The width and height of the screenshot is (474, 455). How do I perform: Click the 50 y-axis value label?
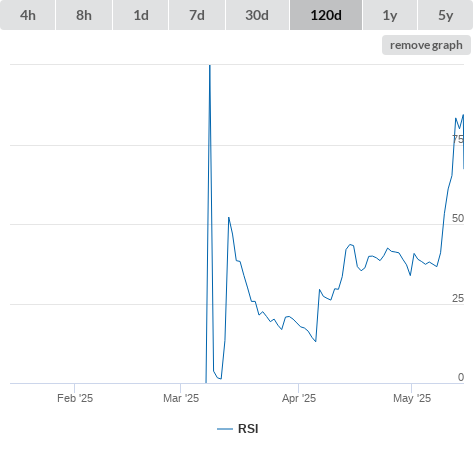pos(458,218)
